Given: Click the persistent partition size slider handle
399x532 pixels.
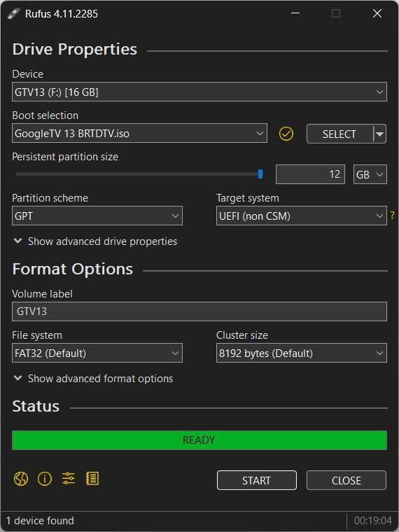Looking at the screenshot, I should coord(260,174).
